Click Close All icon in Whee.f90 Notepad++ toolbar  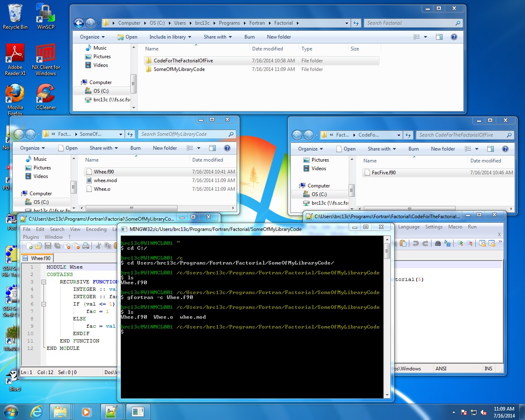[76, 246]
